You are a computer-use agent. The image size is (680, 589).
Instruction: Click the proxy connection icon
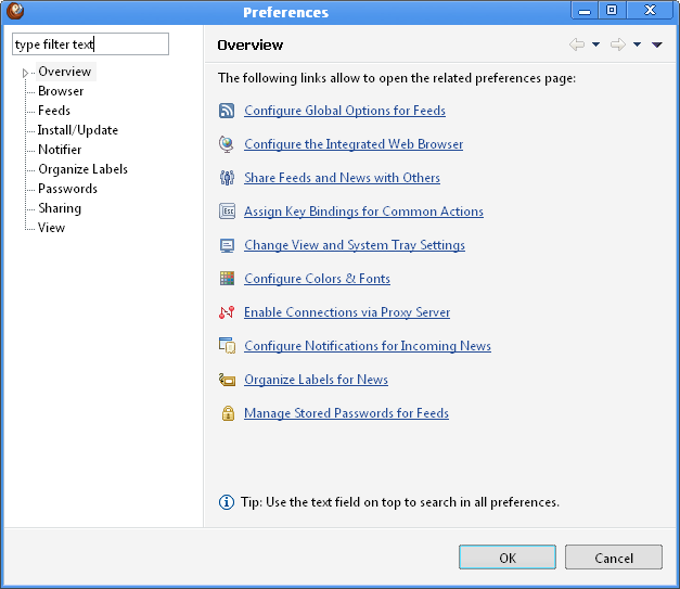226,312
